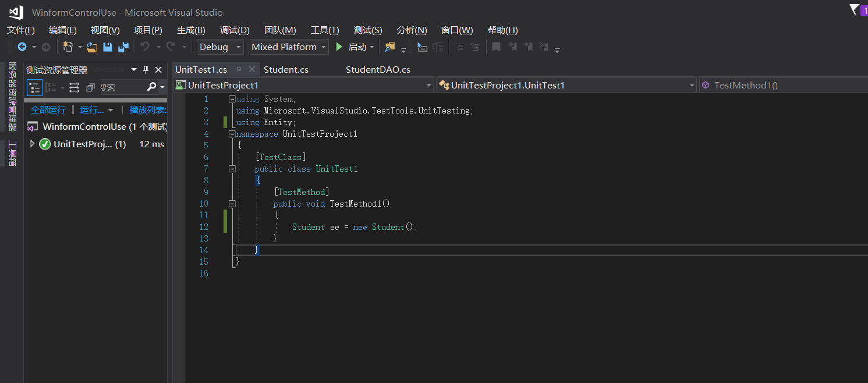The image size is (868, 383).
Task: Click the Navigate Backward arrow icon
Action: [x=22, y=47]
